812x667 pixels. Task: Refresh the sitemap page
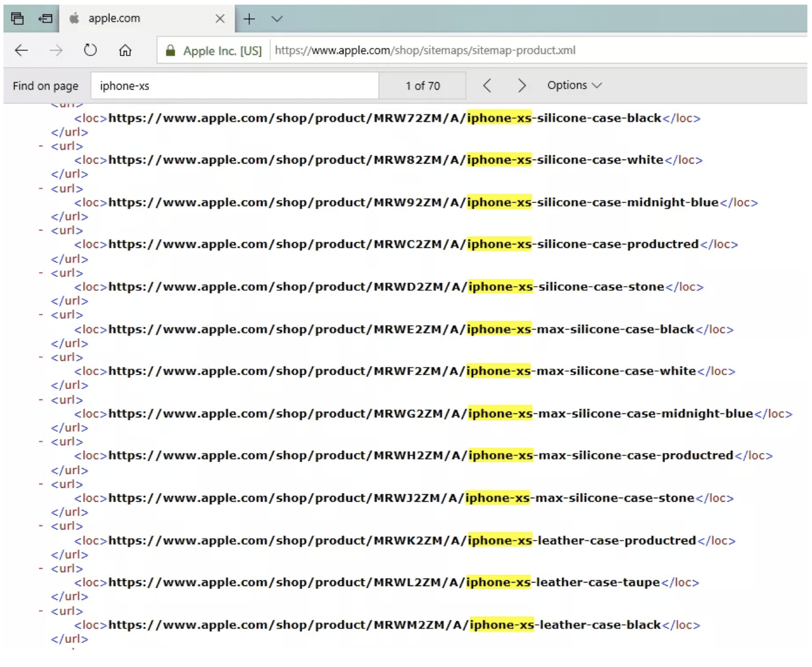tap(90, 50)
